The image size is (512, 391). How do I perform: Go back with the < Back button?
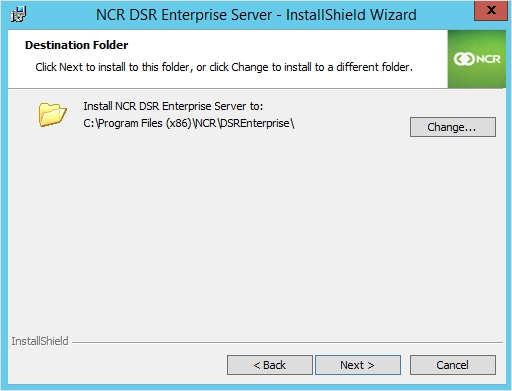[270, 365]
